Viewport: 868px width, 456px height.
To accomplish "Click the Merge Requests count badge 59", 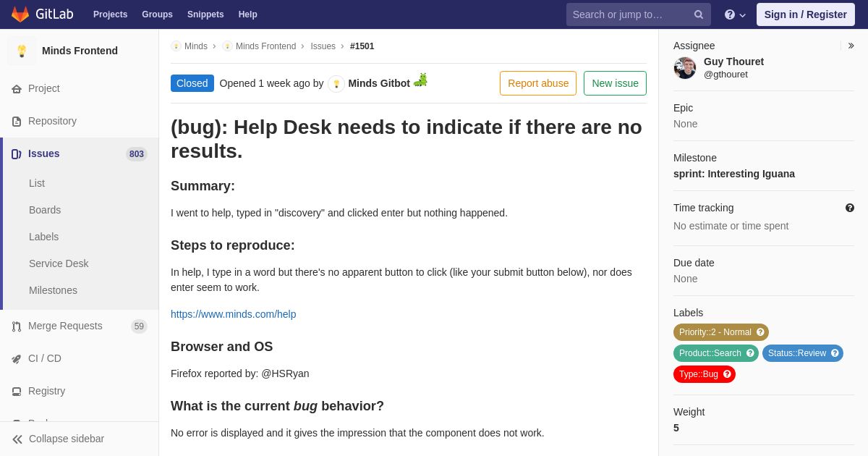I will click(x=139, y=326).
